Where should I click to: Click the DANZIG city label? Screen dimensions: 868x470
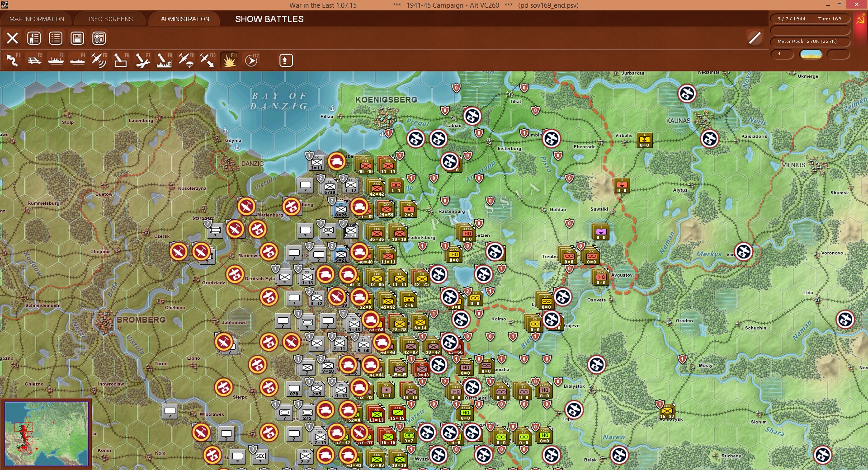[x=252, y=164]
